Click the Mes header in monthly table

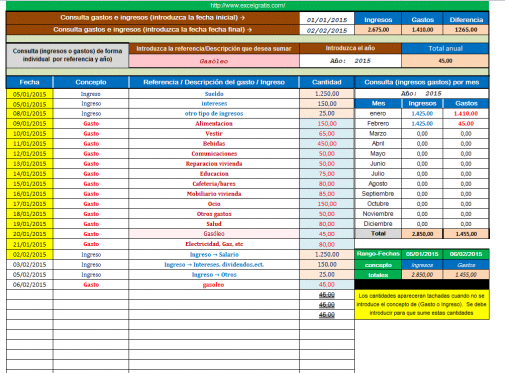[x=378, y=103]
